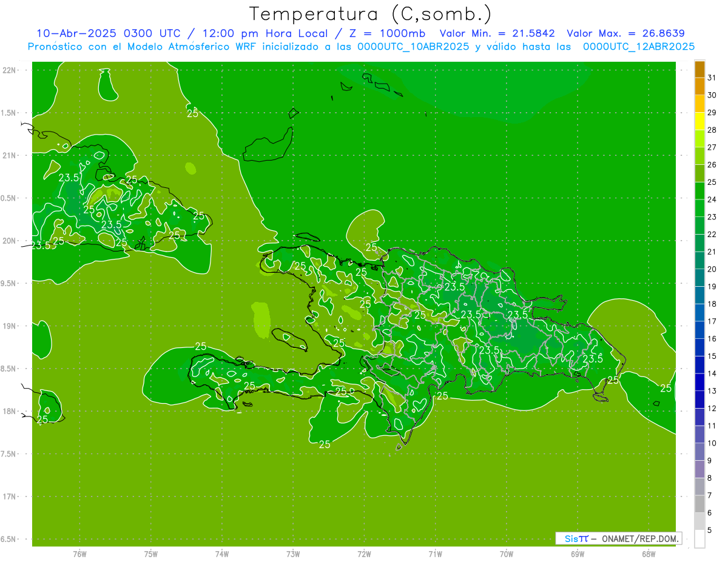Click the '18N' latitude axis label

pyautogui.click(x=10, y=411)
